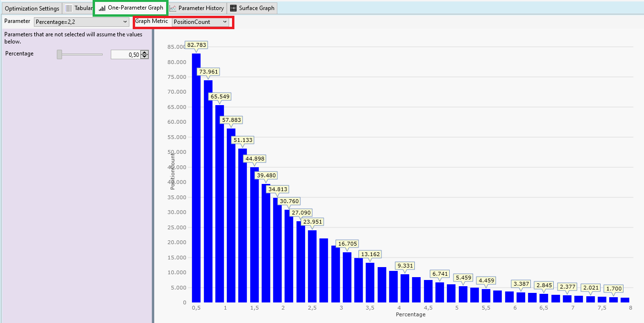This screenshot has height=323, width=644.
Task: Open the Optimization Settings tab
Action: tap(32, 8)
